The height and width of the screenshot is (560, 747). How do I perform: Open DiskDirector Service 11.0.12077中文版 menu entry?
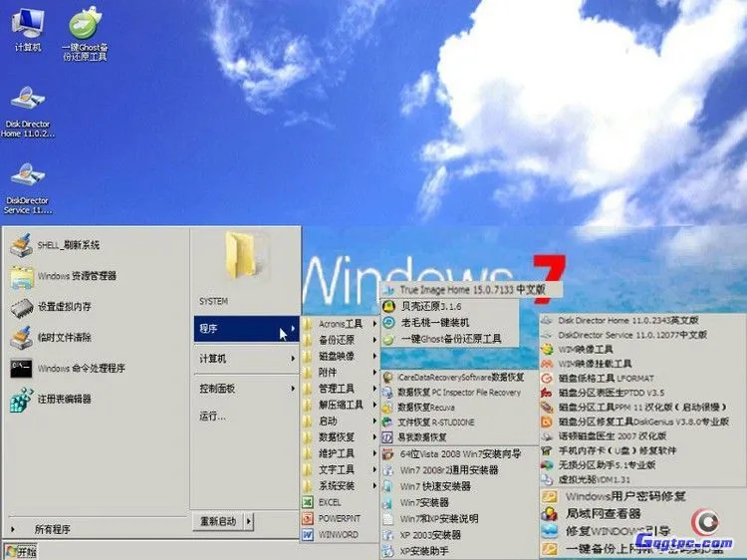click(x=641, y=335)
